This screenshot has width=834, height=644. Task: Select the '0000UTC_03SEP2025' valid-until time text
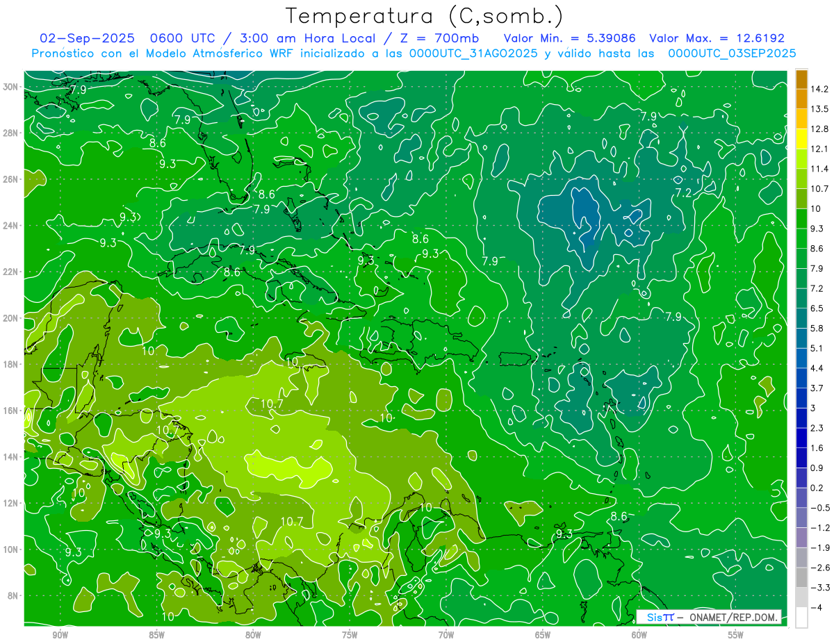click(731, 53)
